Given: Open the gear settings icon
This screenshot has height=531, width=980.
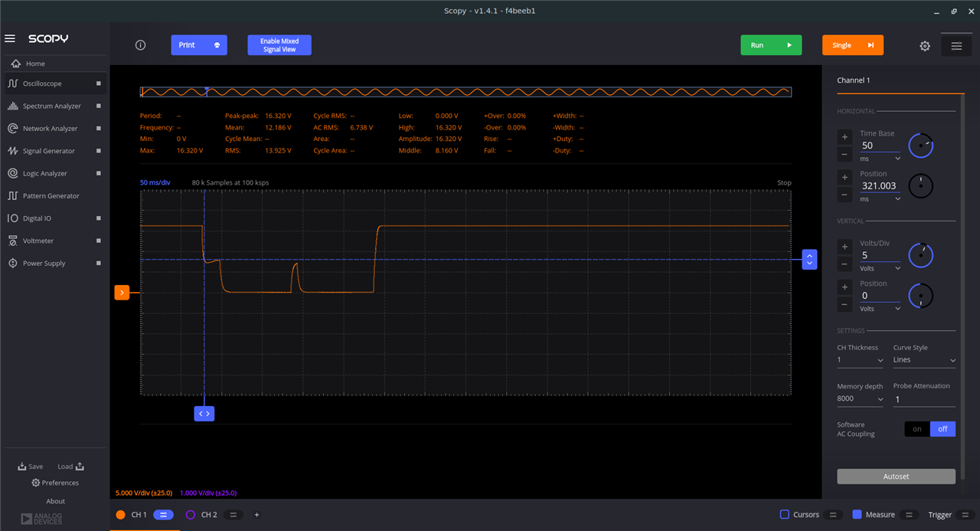Looking at the screenshot, I should 925,46.
